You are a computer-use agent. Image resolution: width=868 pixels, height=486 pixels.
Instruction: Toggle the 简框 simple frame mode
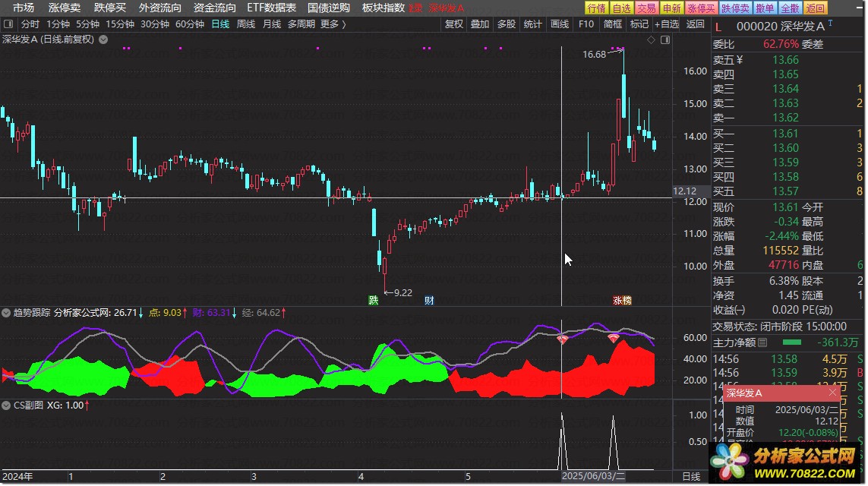612,24
